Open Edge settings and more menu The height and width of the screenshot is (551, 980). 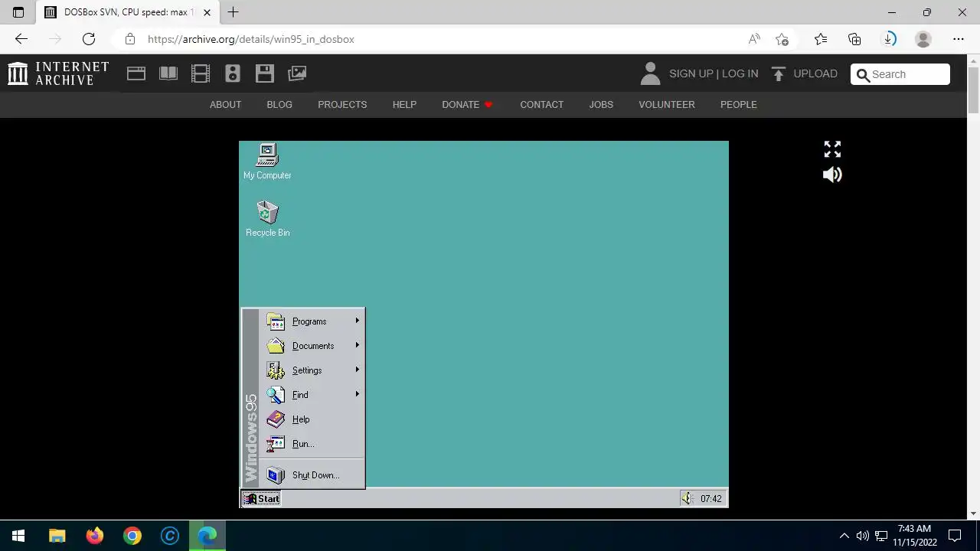[x=959, y=39]
